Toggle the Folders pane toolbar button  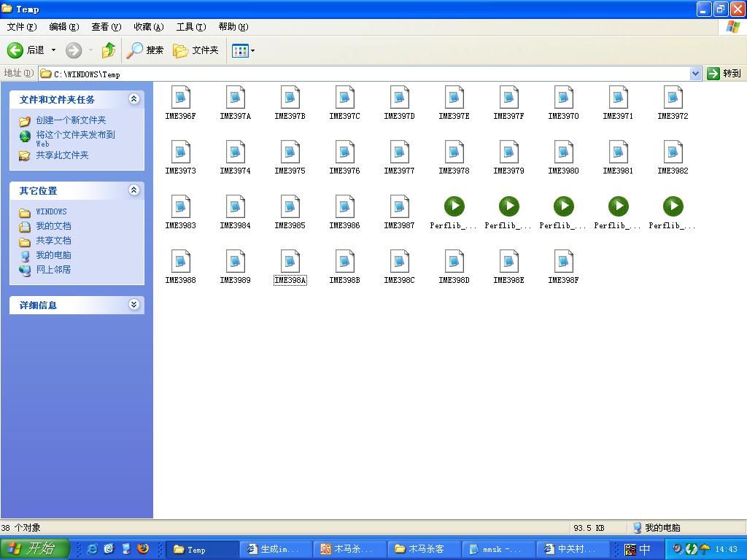[196, 50]
